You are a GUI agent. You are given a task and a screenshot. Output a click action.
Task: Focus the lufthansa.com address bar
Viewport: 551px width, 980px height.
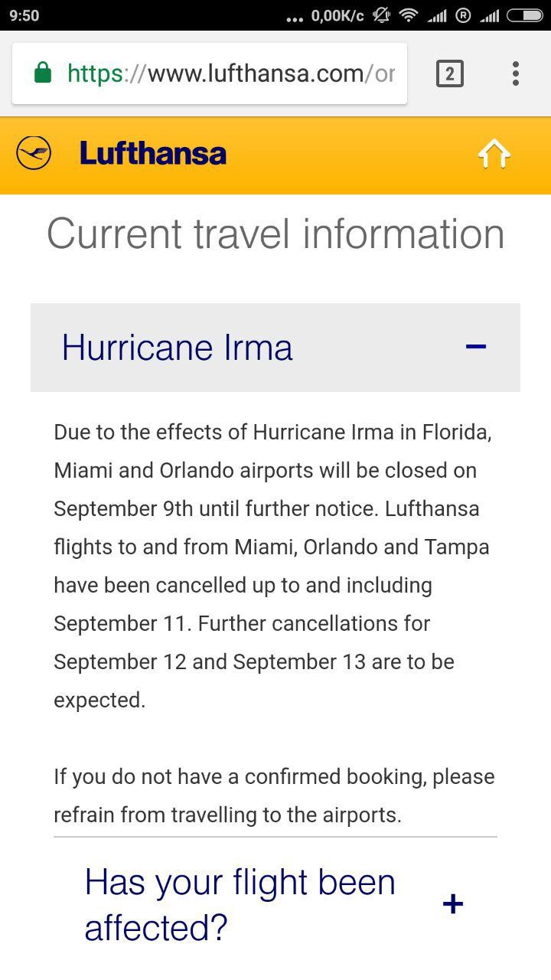pos(230,73)
